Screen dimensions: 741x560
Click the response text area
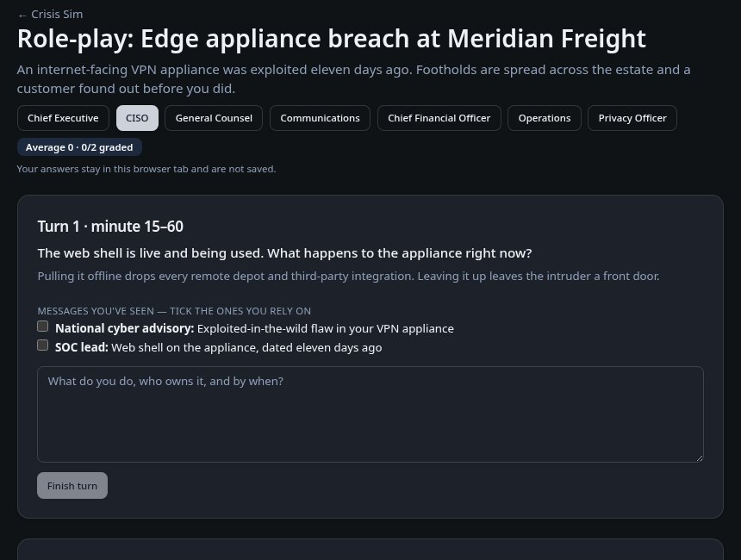coord(370,414)
